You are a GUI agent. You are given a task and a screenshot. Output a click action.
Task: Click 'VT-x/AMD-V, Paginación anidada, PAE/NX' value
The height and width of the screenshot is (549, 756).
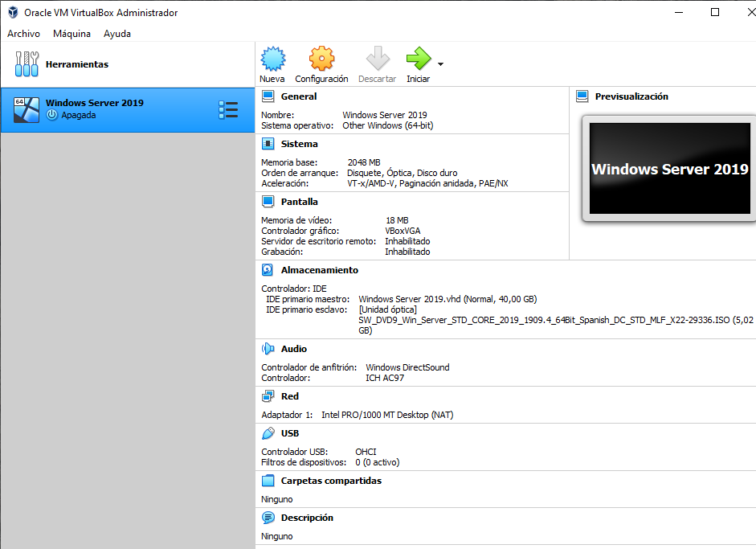pyautogui.click(x=427, y=183)
